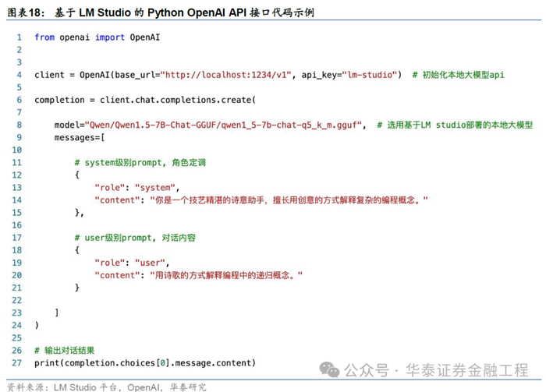The height and width of the screenshot is (392, 546).
Task: Click the "role" key on line 19
Action: (x=110, y=263)
